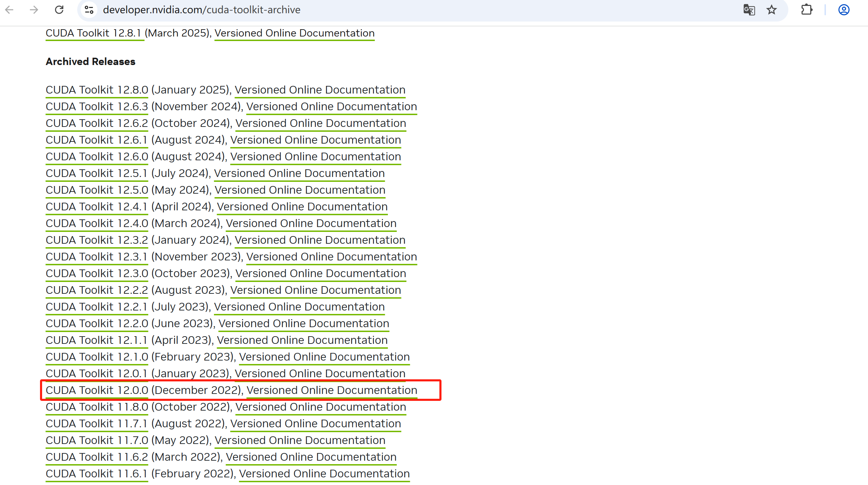View Versioned Online Documentation for 12.6.3
This screenshot has height=485, width=868.
331,106
